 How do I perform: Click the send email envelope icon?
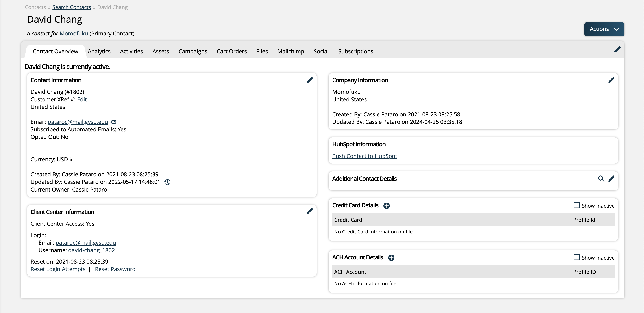[x=113, y=122]
